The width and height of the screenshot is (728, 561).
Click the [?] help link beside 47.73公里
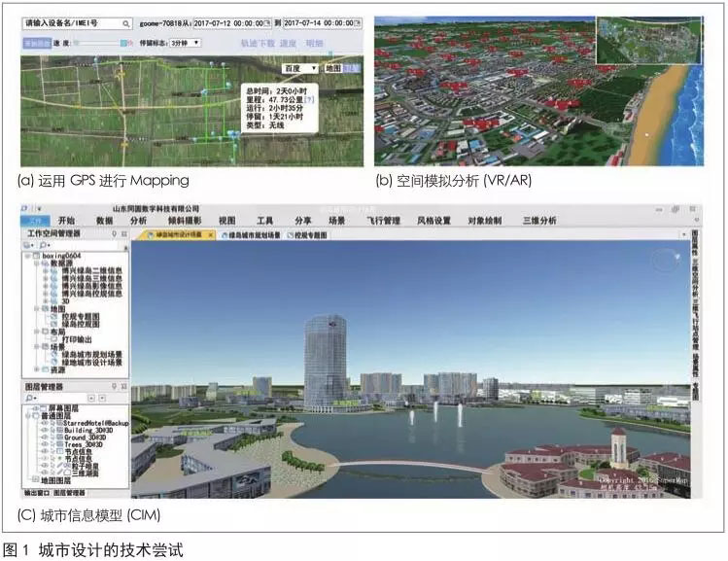coord(309,99)
